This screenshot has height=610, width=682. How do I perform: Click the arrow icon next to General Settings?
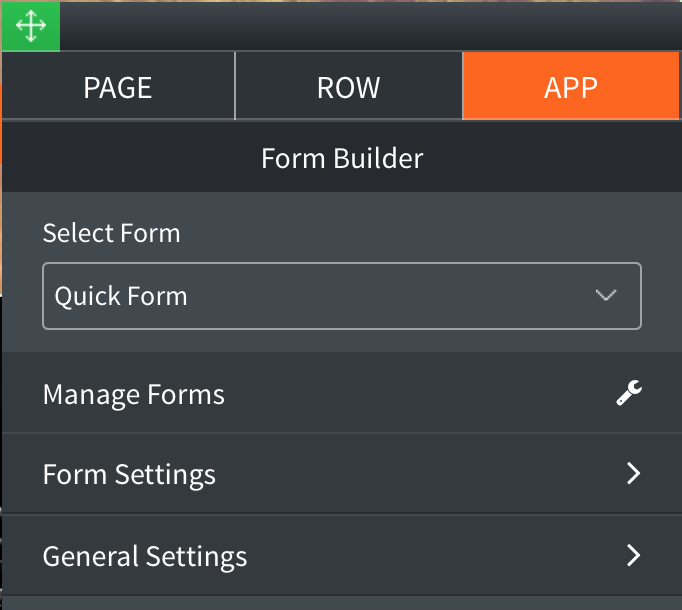click(633, 555)
